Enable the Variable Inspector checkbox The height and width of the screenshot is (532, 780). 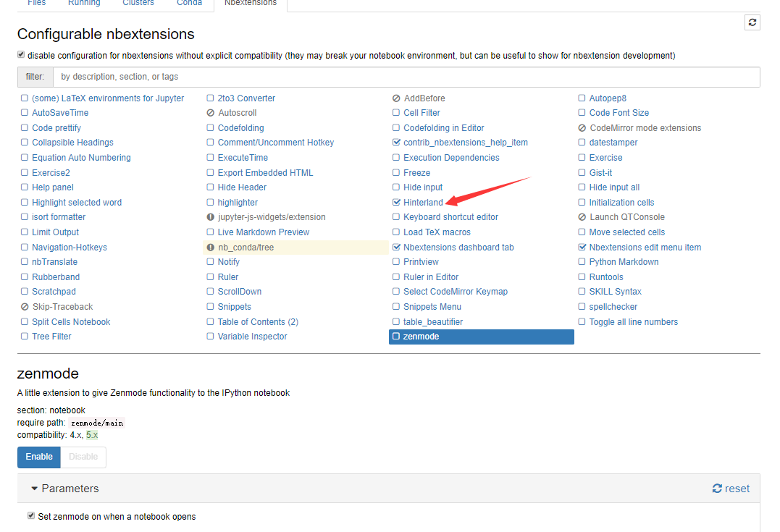(x=211, y=337)
